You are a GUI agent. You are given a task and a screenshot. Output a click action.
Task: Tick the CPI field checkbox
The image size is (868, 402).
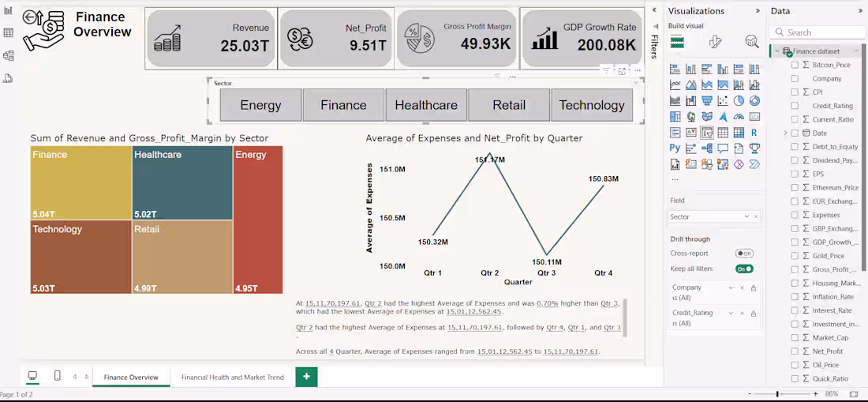[795, 92]
